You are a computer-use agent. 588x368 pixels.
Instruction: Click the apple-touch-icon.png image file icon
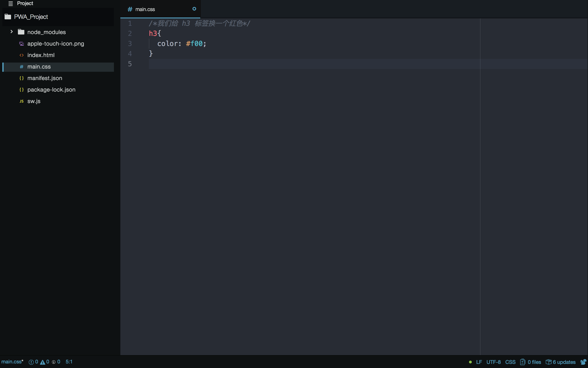coord(22,44)
